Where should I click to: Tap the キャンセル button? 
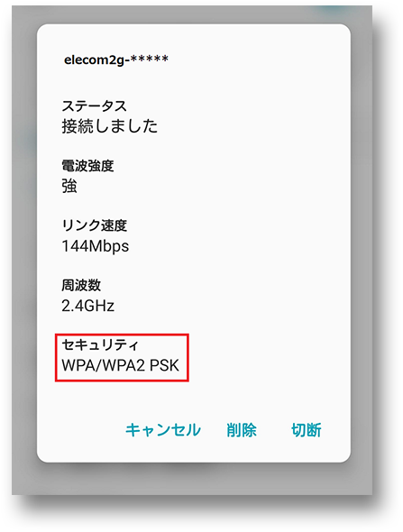(x=163, y=429)
